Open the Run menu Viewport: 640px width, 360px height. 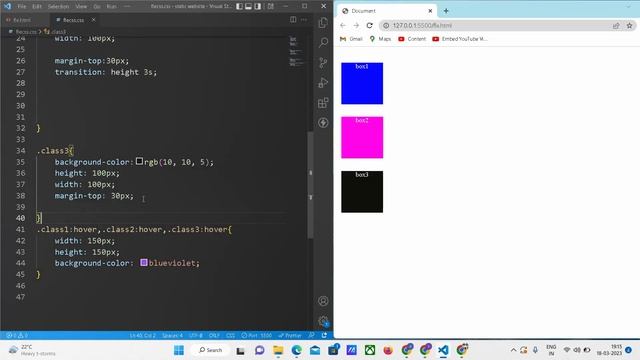tap(111, 7)
